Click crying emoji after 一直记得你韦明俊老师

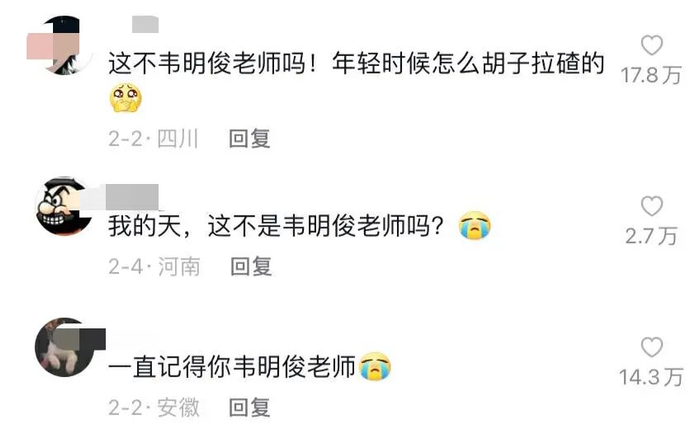coord(375,366)
